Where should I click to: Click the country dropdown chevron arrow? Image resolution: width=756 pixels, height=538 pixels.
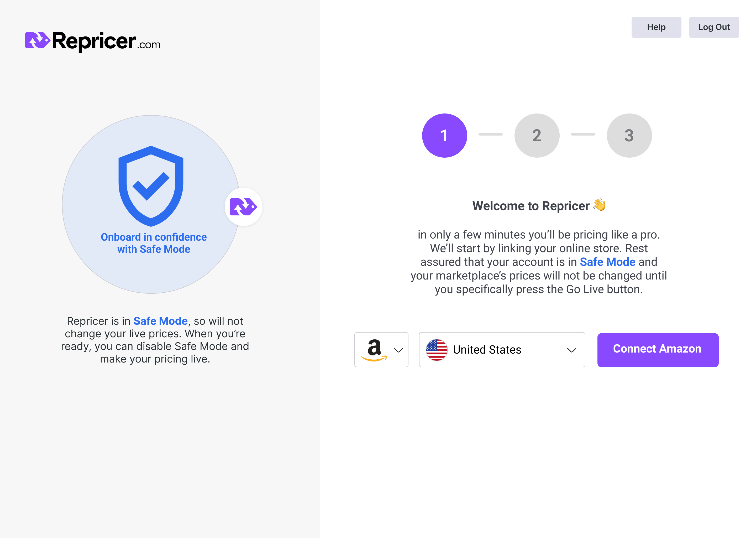point(572,350)
